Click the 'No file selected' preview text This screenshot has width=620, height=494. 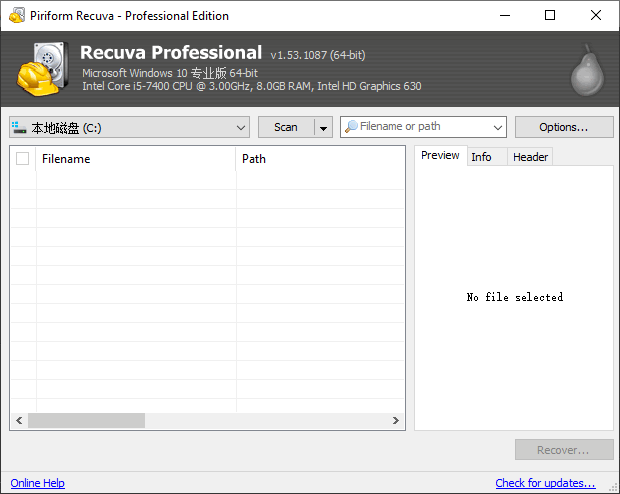click(514, 297)
